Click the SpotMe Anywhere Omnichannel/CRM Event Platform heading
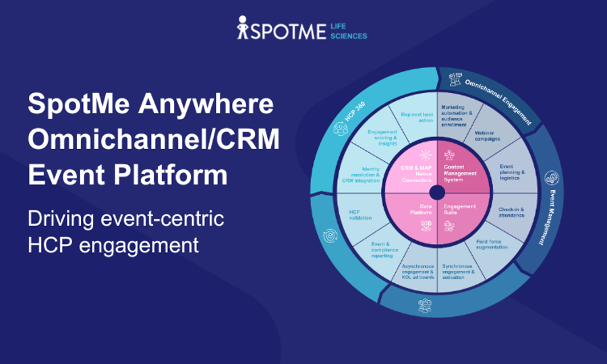The image size is (607, 364). pos(153,140)
